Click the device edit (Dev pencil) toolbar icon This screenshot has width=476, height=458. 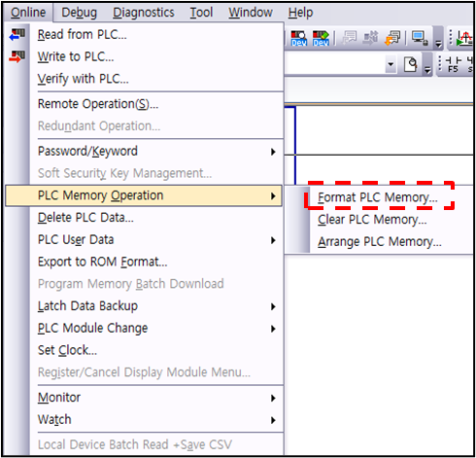[x=321, y=38]
